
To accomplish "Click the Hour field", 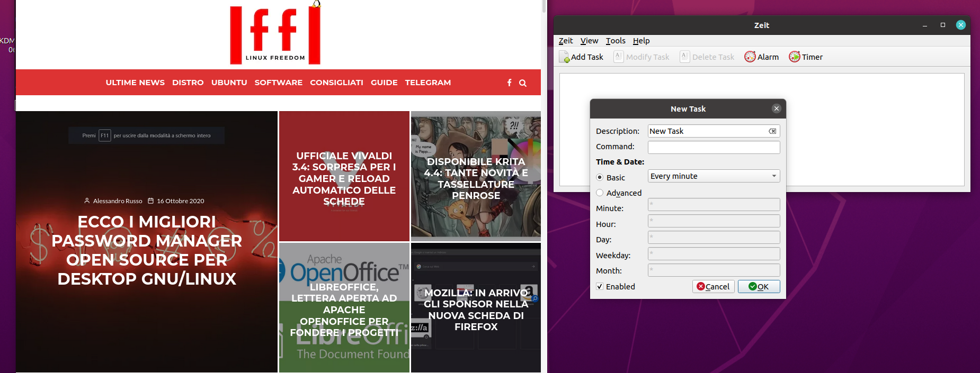I will pos(714,221).
